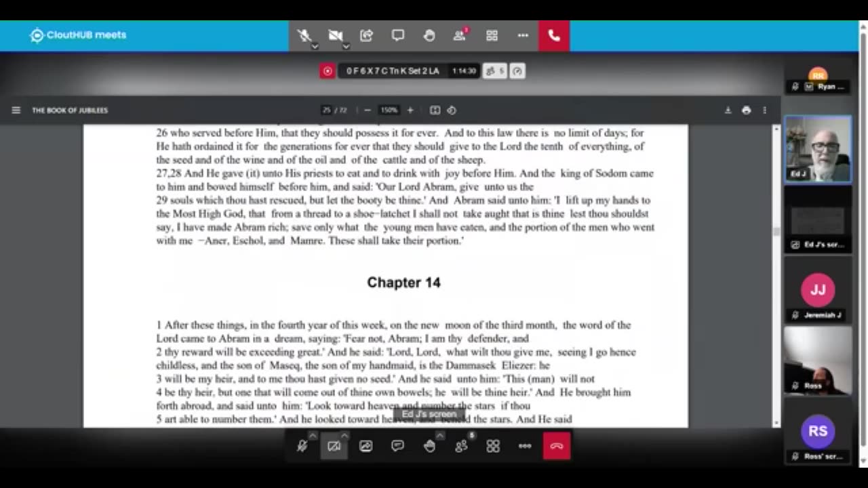The height and width of the screenshot is (488, 868).
Task: Click fit to page icon in PDF toolbar
Action: click(435, 110)
